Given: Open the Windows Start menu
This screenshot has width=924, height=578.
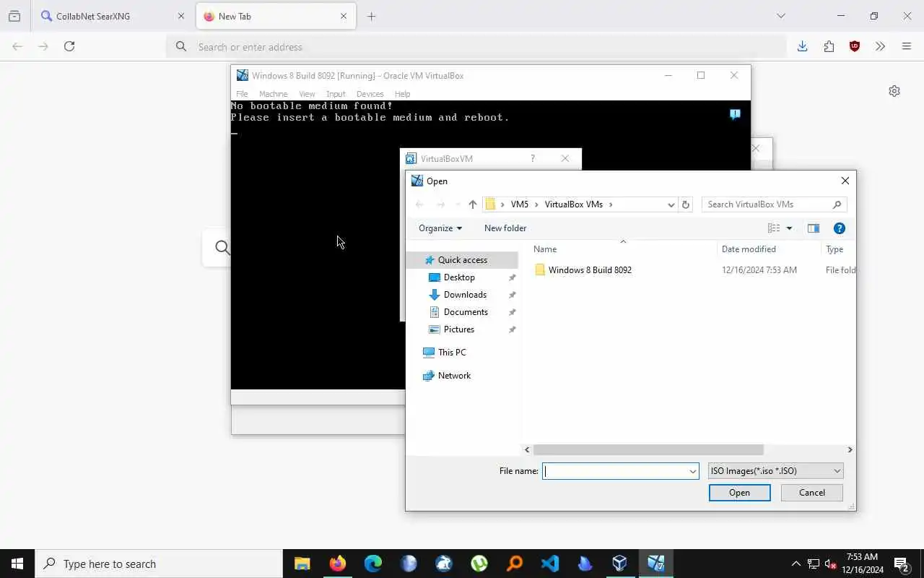Looking at the screenshot, I should (x=17, y=564).
